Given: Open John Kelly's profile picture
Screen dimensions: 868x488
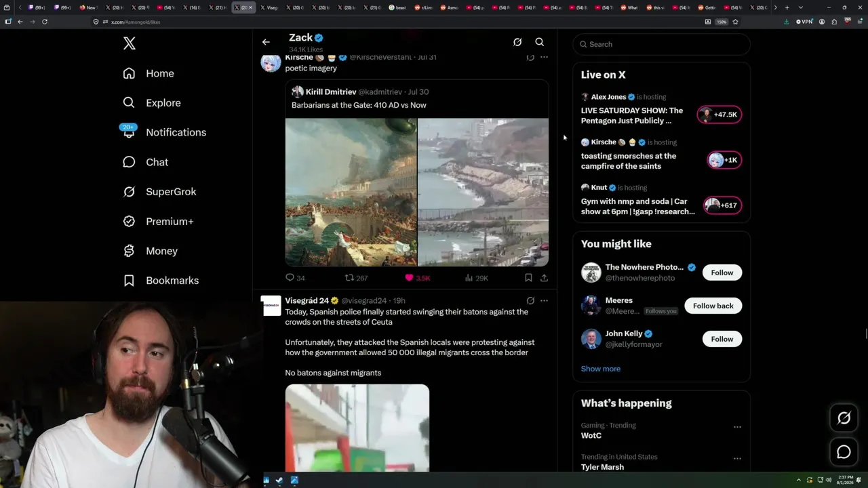Looking at the screenshot, I should click(591, 339).
